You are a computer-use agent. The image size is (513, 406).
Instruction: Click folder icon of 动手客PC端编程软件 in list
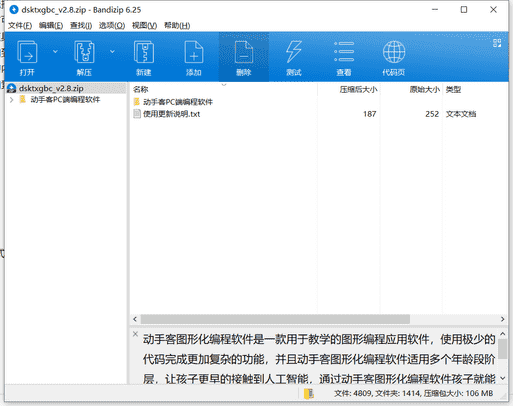[x=137, y=102]
